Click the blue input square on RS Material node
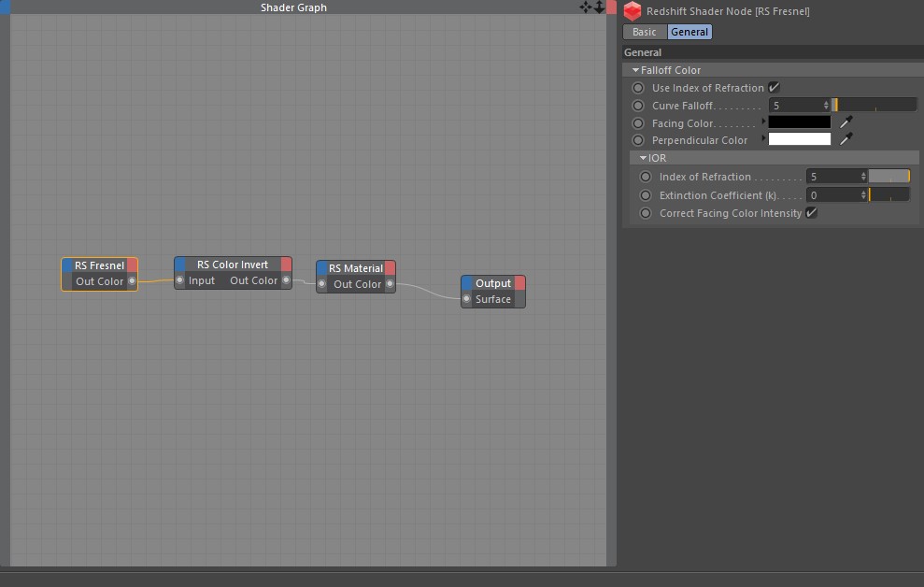The height and width of the screenshot is (587, 924). pos(322,268)
